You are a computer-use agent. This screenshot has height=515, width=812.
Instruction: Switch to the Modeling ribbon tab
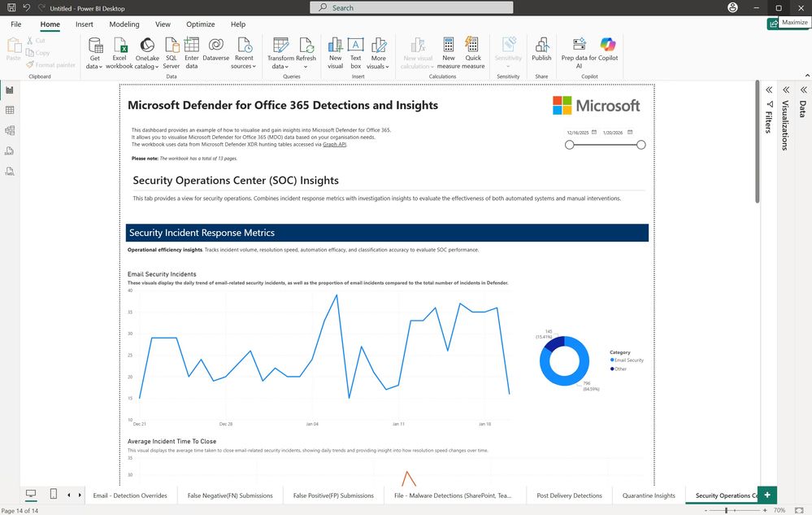click(x=124, y=24)
